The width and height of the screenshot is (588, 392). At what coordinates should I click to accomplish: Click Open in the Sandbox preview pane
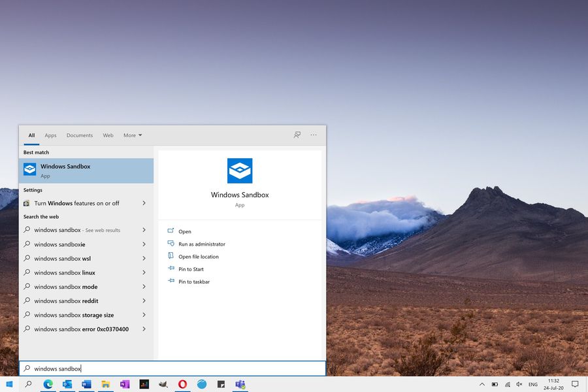184,231
